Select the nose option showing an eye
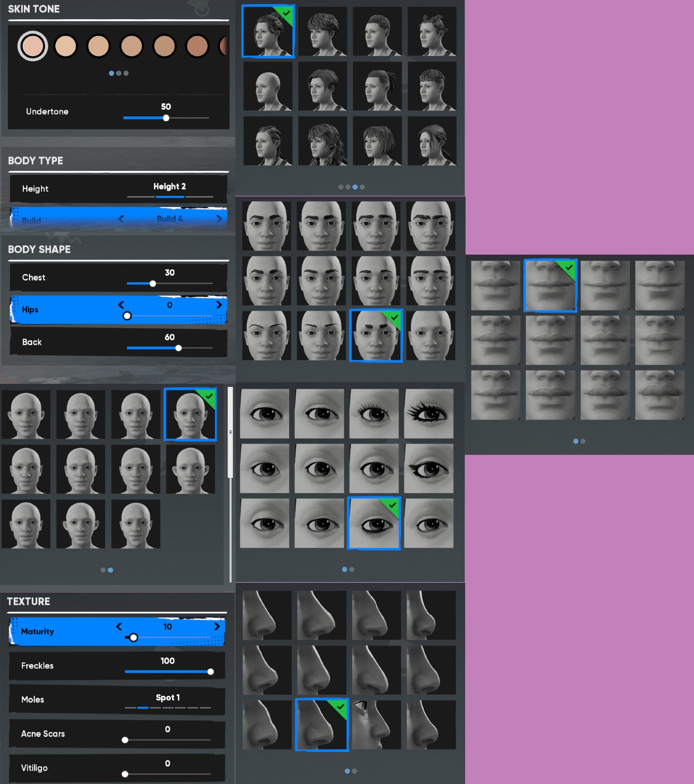 pyautogui.click(x=376, y=725)
